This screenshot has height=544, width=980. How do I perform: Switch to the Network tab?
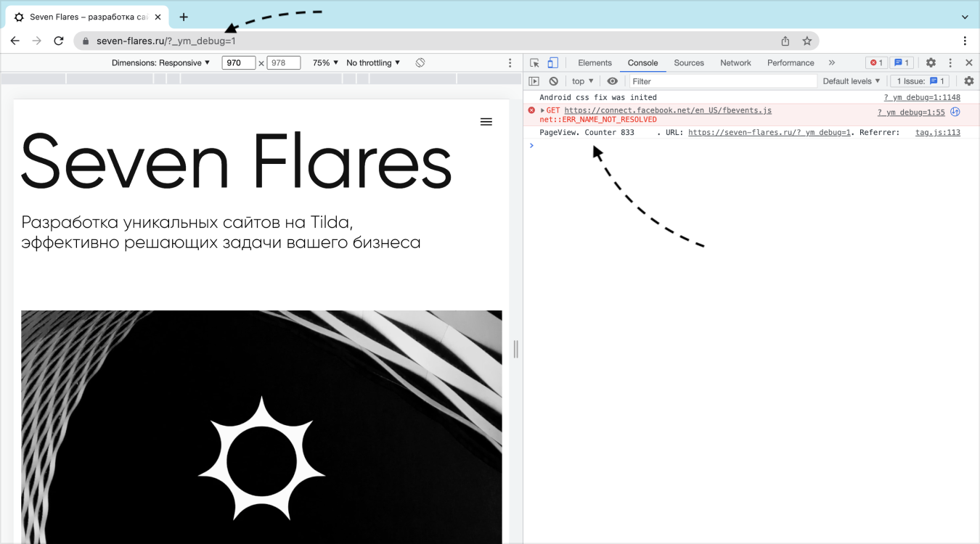pyautogui.click(x=735, y=63)
